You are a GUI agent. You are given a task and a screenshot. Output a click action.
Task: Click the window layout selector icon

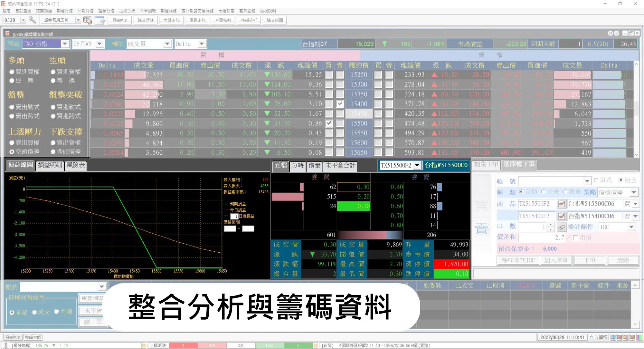pyautogui.click(x=87, y=20)
